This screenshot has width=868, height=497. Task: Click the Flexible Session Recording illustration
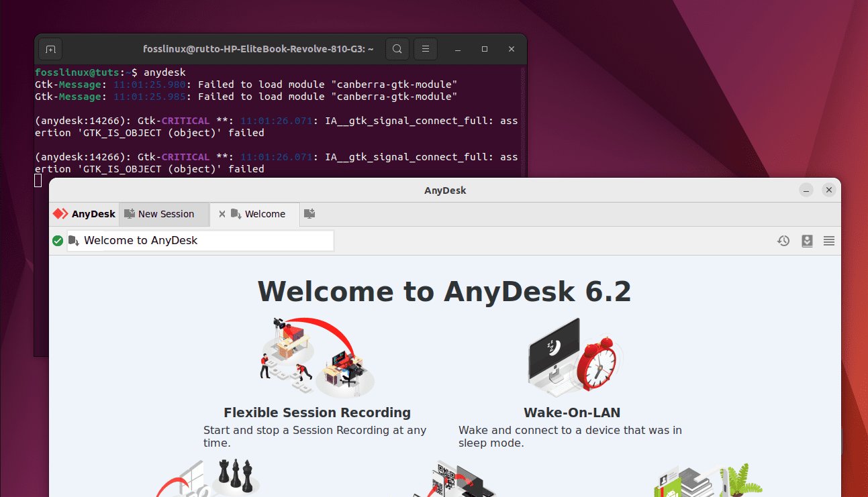point(317,358)
